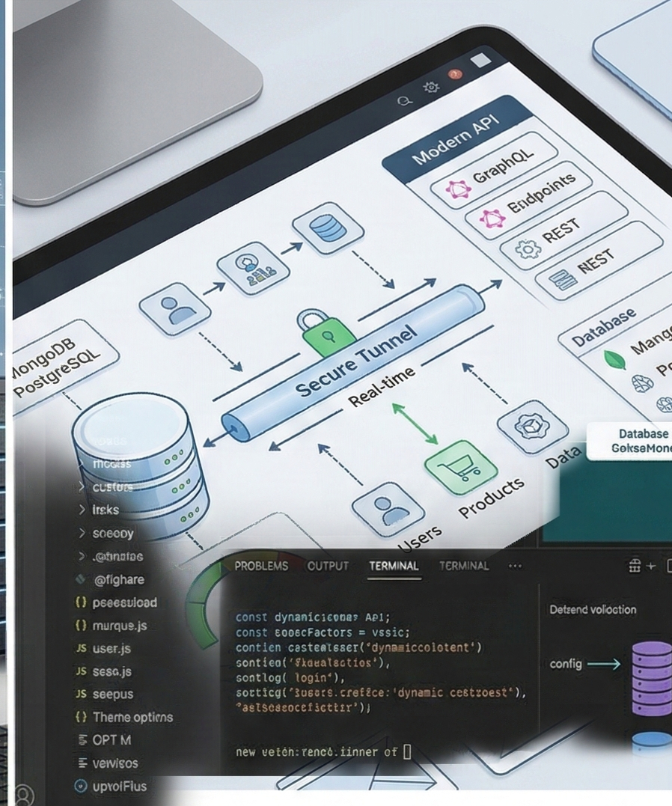Viewport: 672px width, 806px height.
Task: Click the Modern API panel header
Action: [457, 138]
